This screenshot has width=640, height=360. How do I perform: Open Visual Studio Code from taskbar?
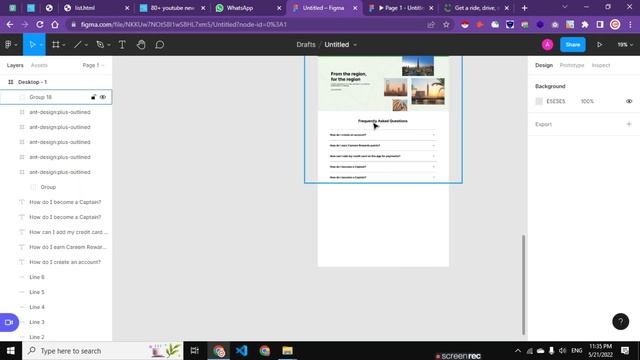[x=242, y=351]
